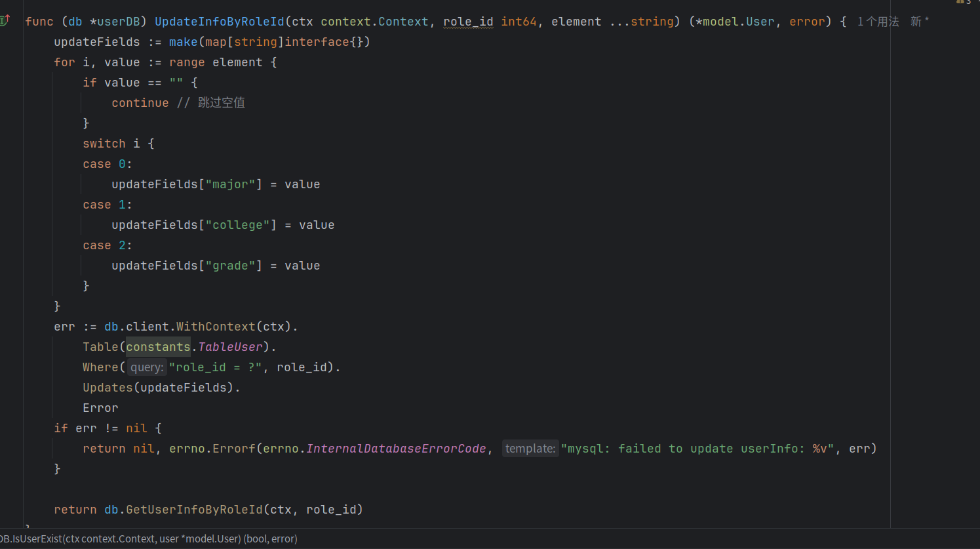This screenshot has width=980, height=549.
Task: Click the "major" string key
Action: click(x=230, y=184)
